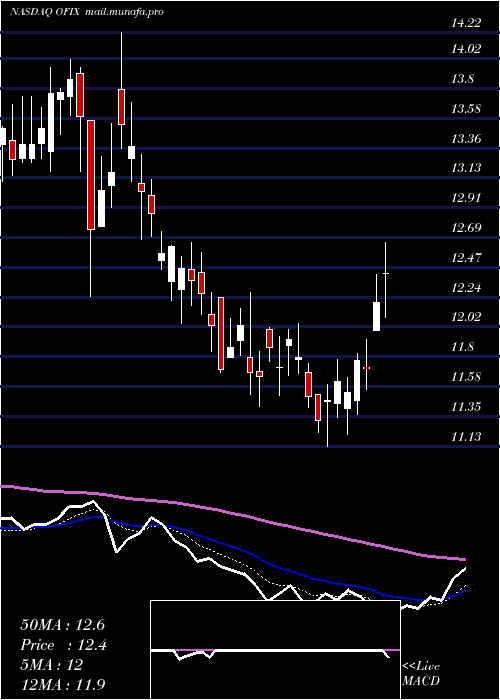The height and width of the screenshot is (700, 500).
Task: Click the 11.58 price axis label
Action: 466,377
